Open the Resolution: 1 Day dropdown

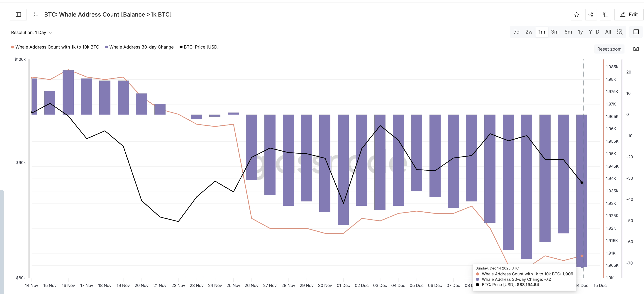28,32
